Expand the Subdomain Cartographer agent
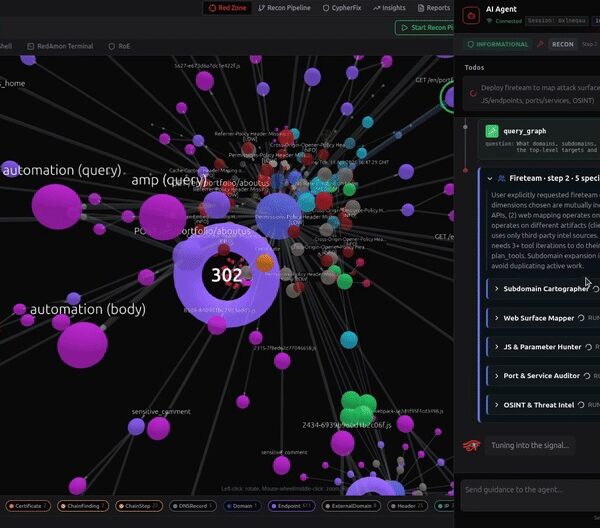Viewport: 600px width, 528px height. tap(497, 288)
